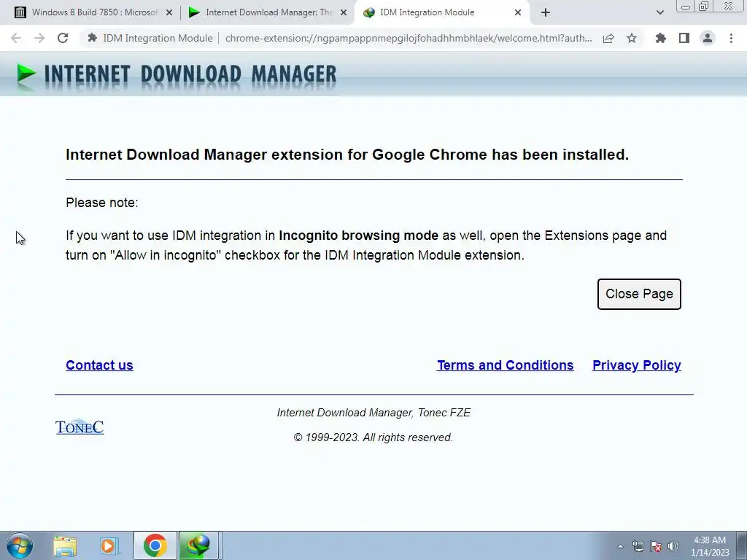The width and height of the screenshot is (747, 560).
Task: Open the Chrome profile avatar
Action: (x=708, y=38)
